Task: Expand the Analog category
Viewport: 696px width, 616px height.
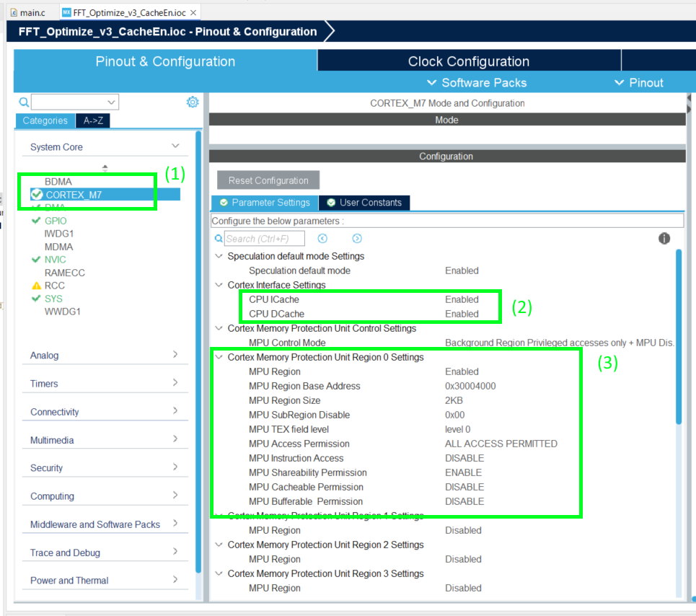Action: click(x=175, y=354)
